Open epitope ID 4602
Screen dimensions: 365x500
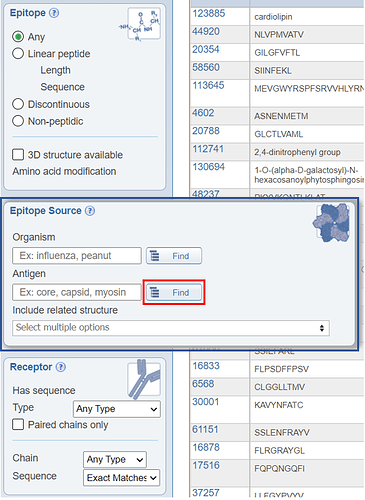click(203, 113)
